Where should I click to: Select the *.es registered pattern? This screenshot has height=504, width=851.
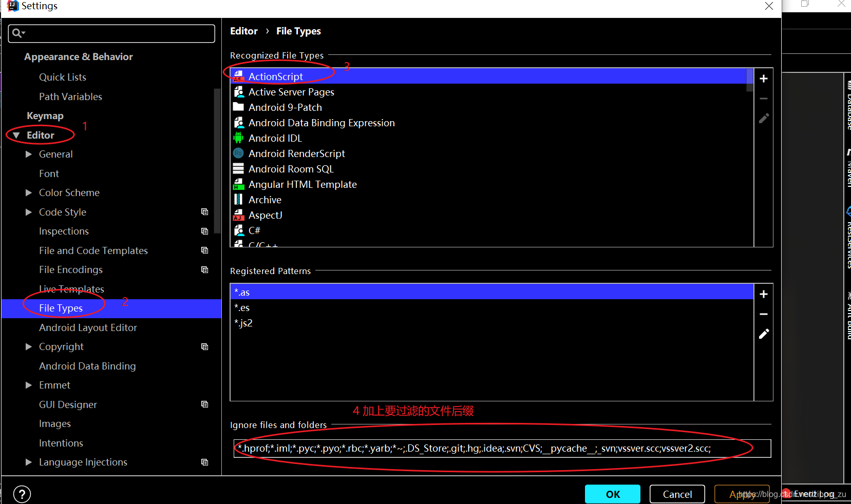click(492, 307)
